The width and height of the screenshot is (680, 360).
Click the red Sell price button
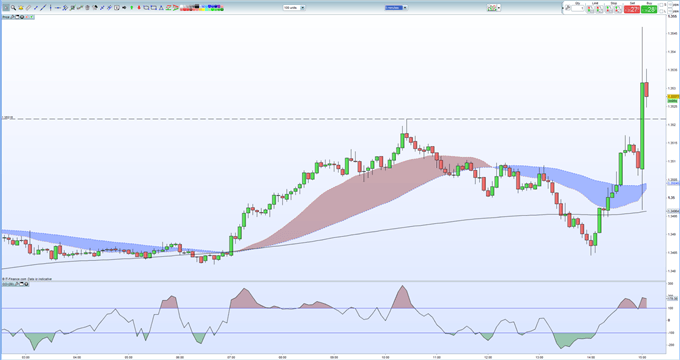click(632, 9)
